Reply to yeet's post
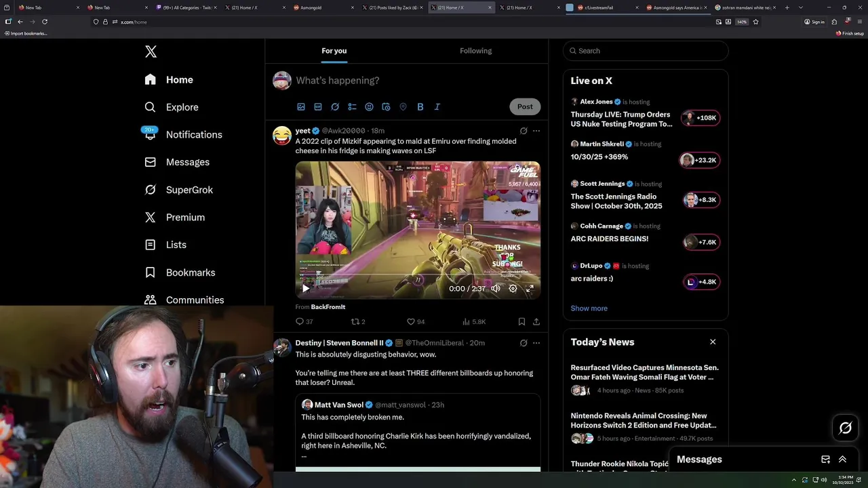The width and height of the screenshot is (868, 488). [304, 322]
